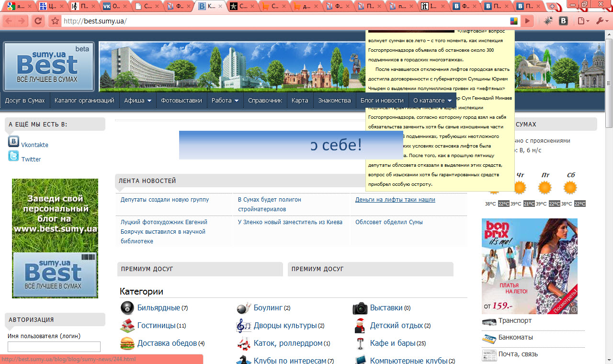
Task: Click the Vkontakte icon in sidebar
Action: pos(13,142)
